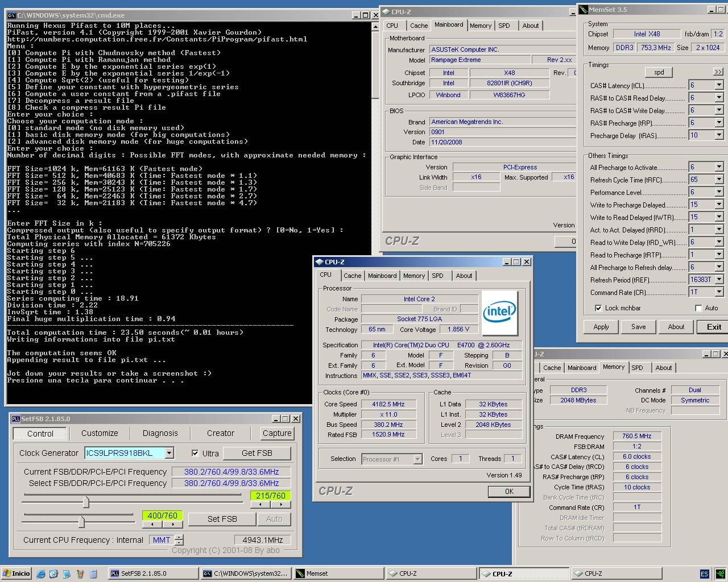Click the front CPU-Z window title icon
Screen dimensions: 728x582
(319, 262)
